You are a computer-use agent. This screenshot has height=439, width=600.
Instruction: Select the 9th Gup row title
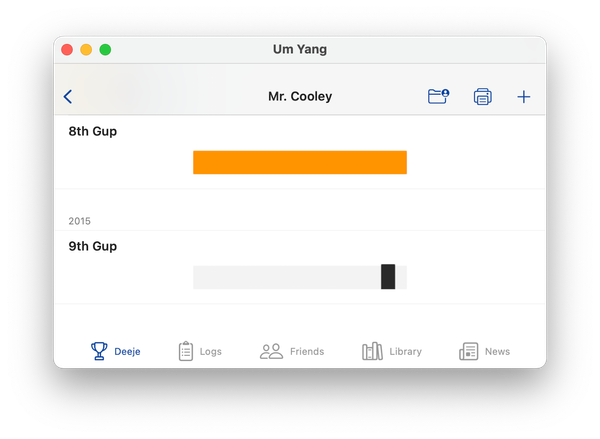coord(93,246)
